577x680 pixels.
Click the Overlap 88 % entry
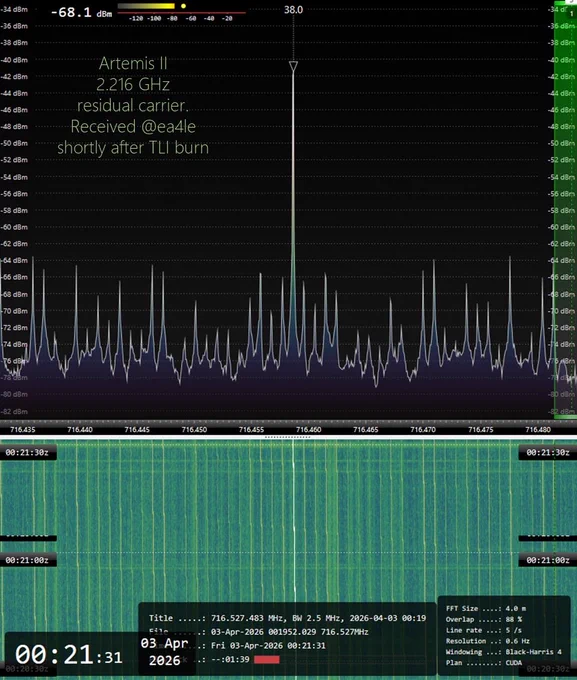tap(484, 619)
